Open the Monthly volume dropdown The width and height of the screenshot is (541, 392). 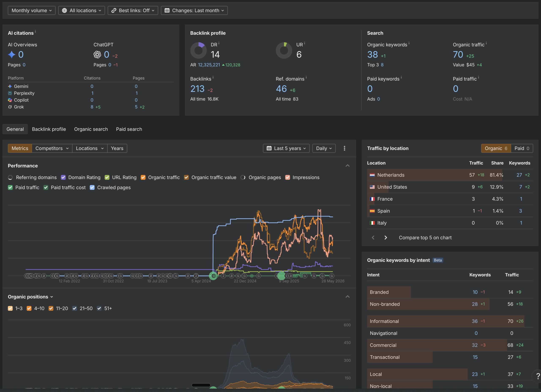[x=32, y=11]
